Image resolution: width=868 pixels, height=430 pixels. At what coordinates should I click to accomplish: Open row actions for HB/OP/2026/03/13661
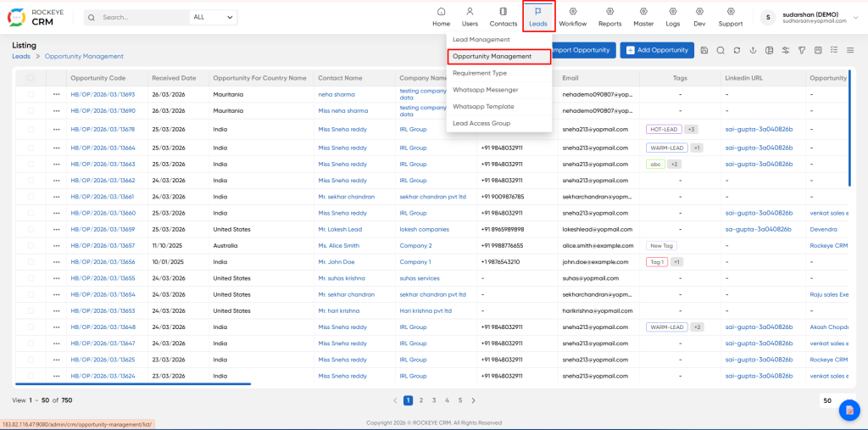[57, 197]
